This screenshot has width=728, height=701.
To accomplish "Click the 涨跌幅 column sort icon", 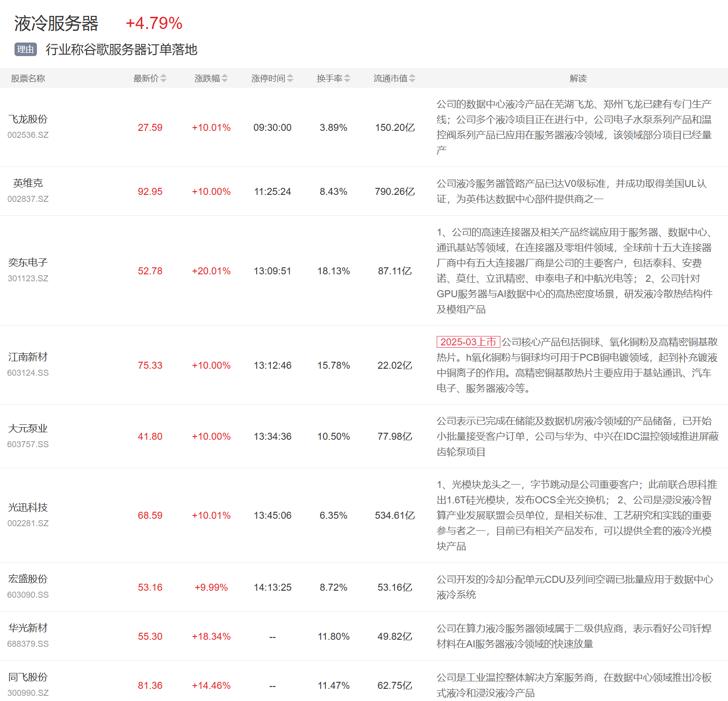I will click(224, 79).
